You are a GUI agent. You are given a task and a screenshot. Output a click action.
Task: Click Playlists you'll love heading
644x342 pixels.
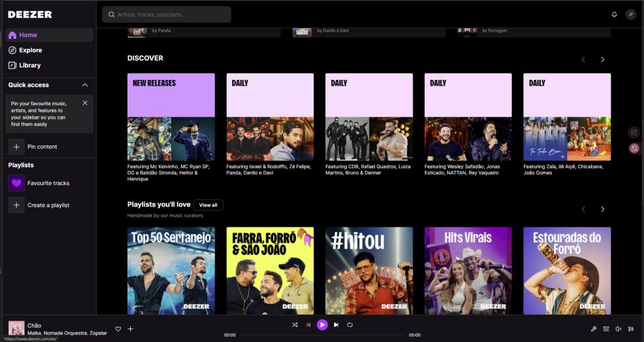159,205
